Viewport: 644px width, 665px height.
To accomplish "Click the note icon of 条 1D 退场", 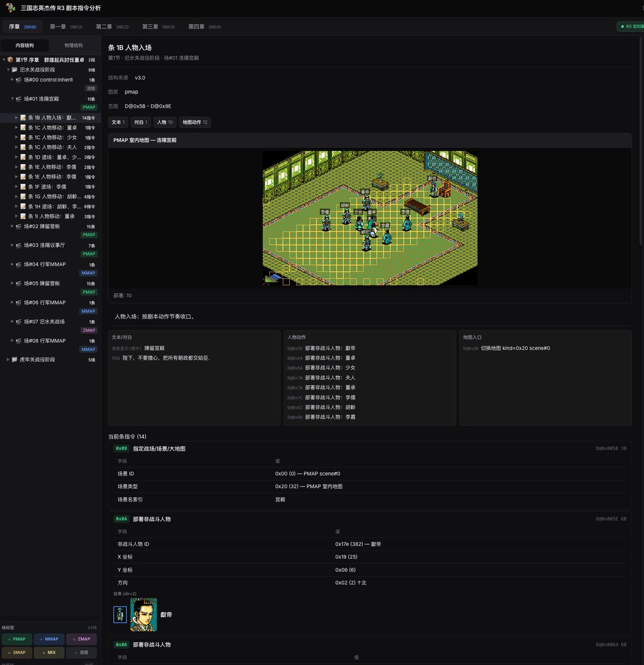I will pos(23,157).
